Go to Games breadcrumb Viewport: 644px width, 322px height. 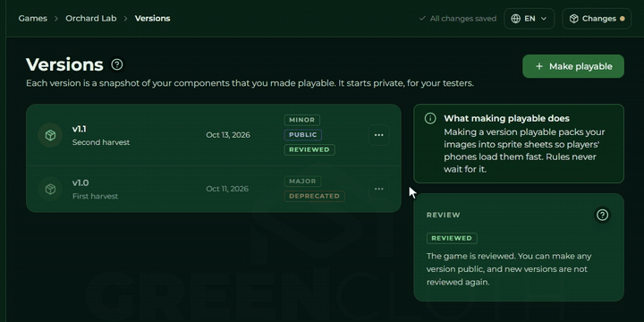pos(33,19)
